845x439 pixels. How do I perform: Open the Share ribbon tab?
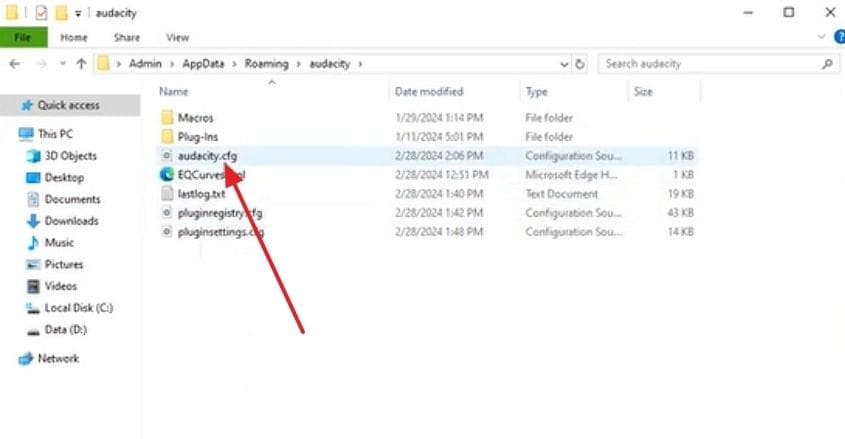(127, 37)
